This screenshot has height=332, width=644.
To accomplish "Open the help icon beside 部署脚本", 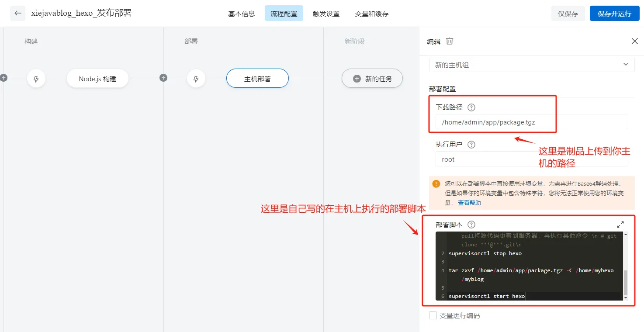I will 471,225.
